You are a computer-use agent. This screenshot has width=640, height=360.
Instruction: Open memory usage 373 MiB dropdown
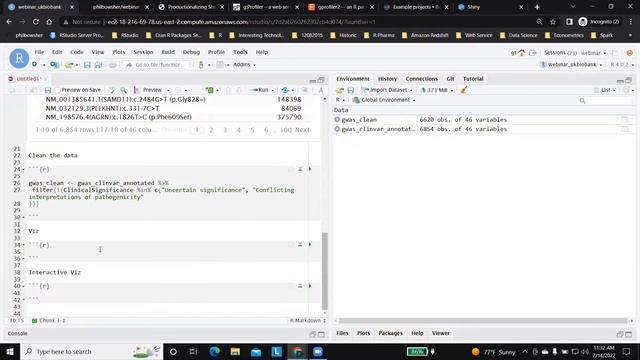coord(437,90)
